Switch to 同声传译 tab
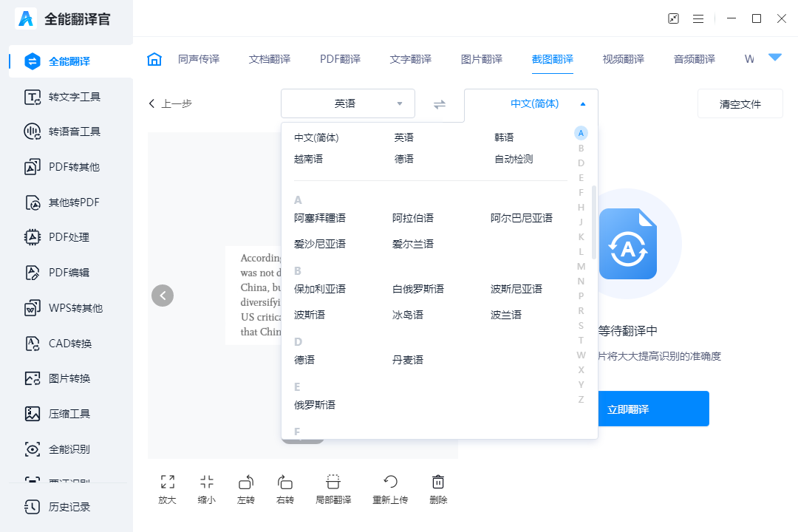This screenshot has width=798, height=532. pos(199,59)
